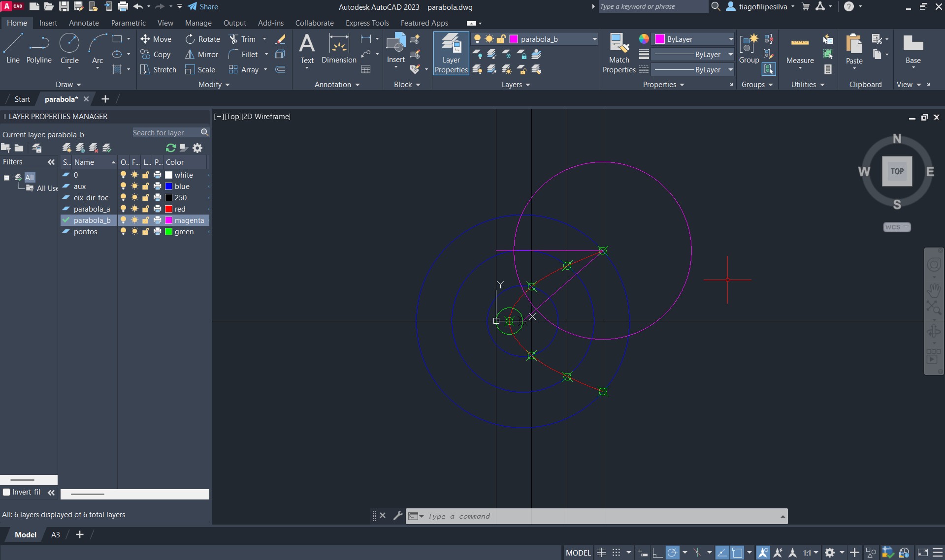Check the Invert filter checkbox
945x560 pixels.
pyautogui.click(x=6, y=492)
